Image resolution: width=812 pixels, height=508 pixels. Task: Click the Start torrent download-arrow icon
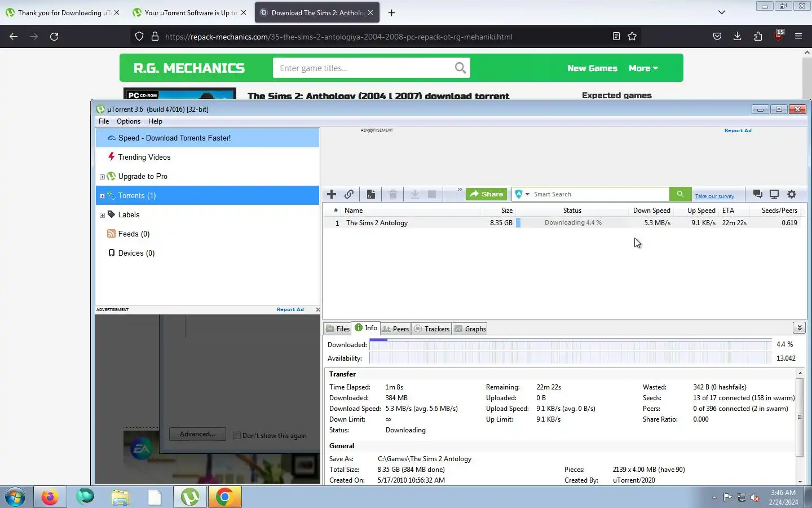tap(414, 194)
